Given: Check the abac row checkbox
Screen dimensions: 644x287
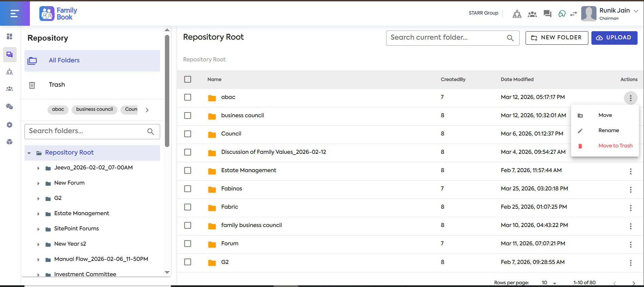Looking at the screenshot, I should coord(188,97).
